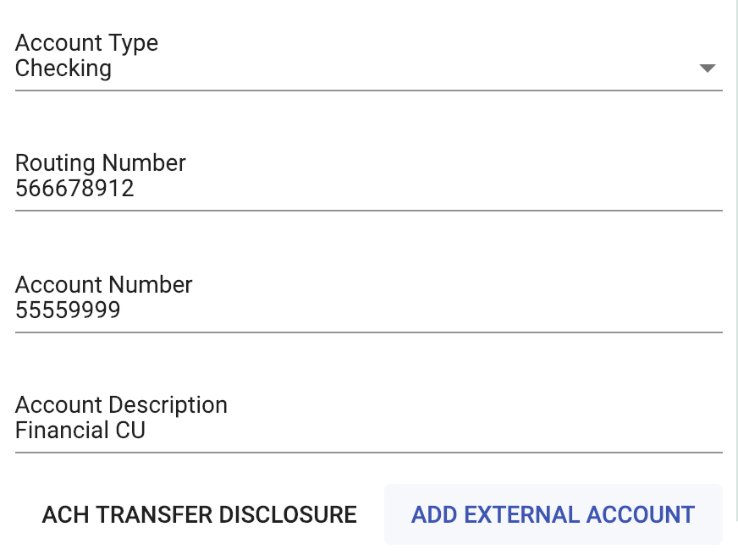Choose Checking from the account type control
This screenshot has width=738, height=560.
point(63,69)
